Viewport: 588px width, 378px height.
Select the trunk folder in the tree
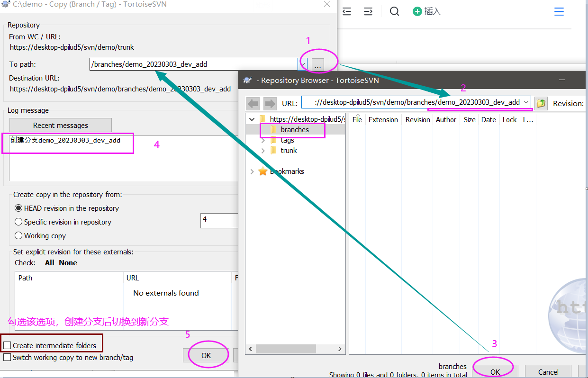tap(289, 150)
